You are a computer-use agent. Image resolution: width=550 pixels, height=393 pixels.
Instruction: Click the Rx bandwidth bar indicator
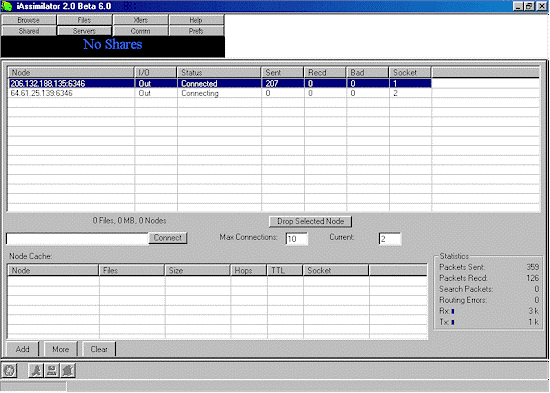coord(453,311)
